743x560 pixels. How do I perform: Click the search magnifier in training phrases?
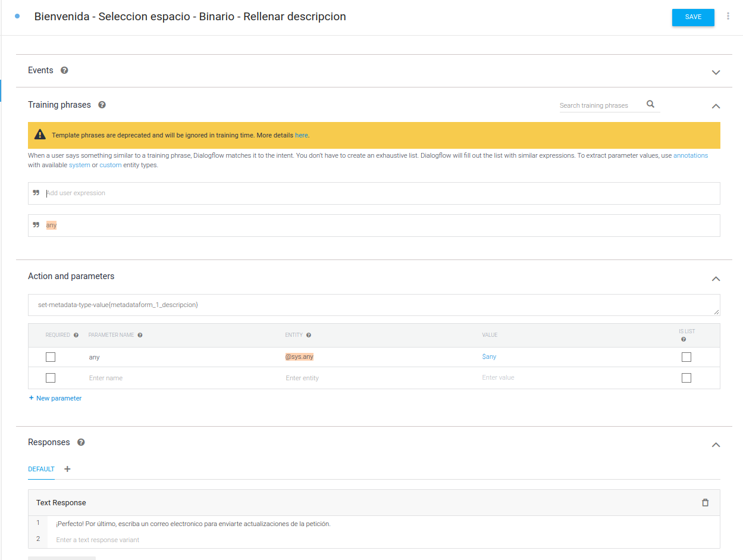(x=650, y=104)
